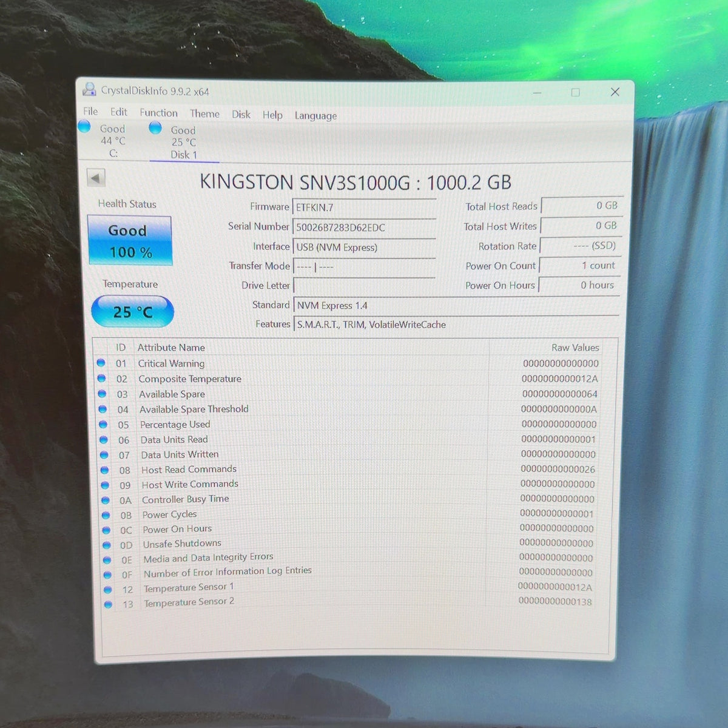Click the status dot for Media and Data Integrity Errors
The height and width of the screenshot is (728, 728).
[x=107, y=559]
